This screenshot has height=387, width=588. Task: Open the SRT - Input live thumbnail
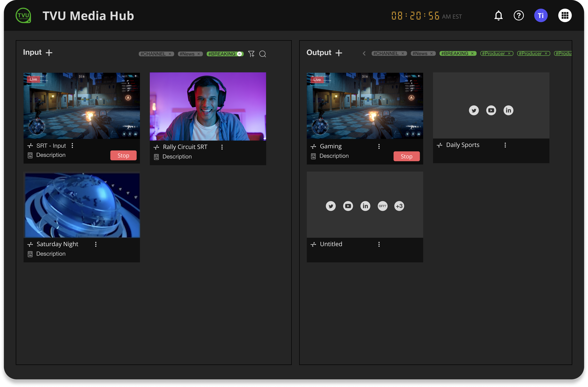click(82, 106)
